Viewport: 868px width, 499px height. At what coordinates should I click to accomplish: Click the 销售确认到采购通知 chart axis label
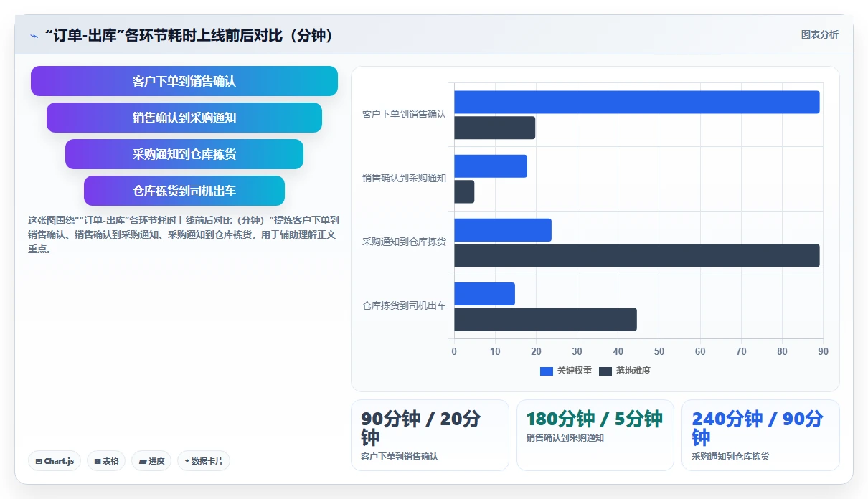coord(404,178)
